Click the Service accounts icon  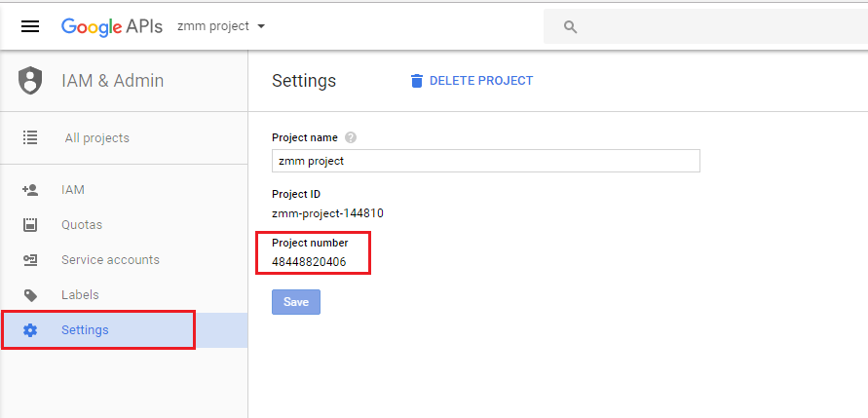[x=30, y=259]
